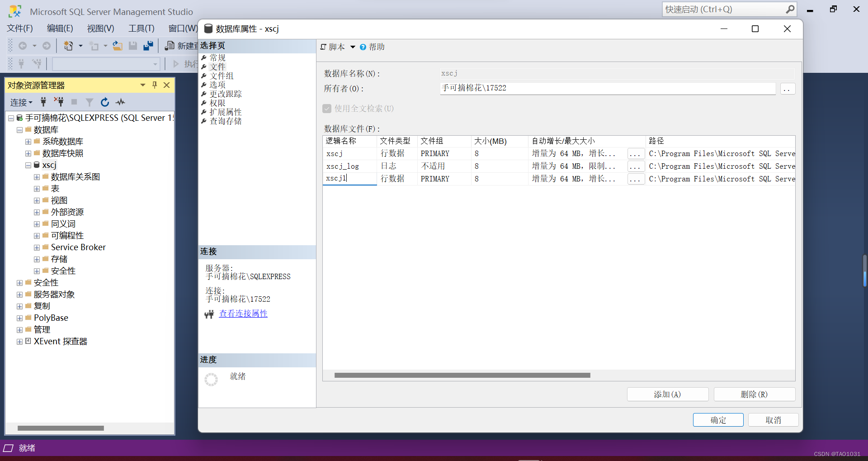868x461 pixels.
Task: Click autogrowth ellipsis button for xscj1 row
Action: 636,179
